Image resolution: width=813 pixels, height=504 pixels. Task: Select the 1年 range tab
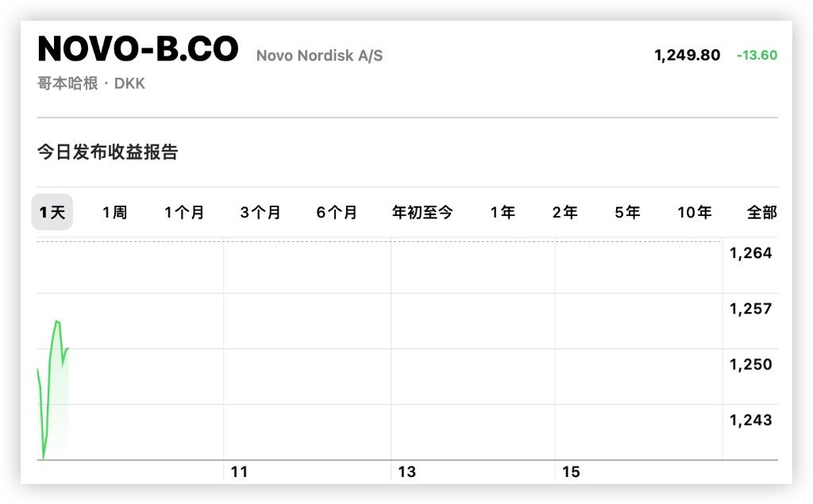tap(503, 212)
